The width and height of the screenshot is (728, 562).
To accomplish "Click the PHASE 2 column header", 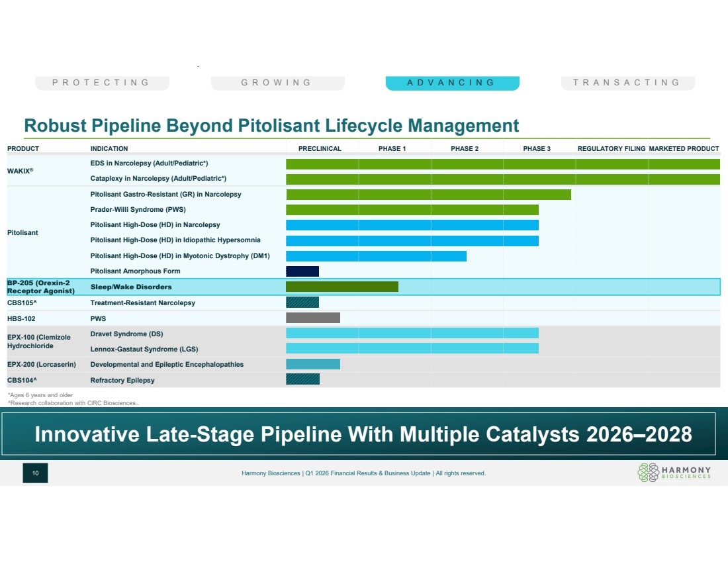I will click(x=465, y=149).
